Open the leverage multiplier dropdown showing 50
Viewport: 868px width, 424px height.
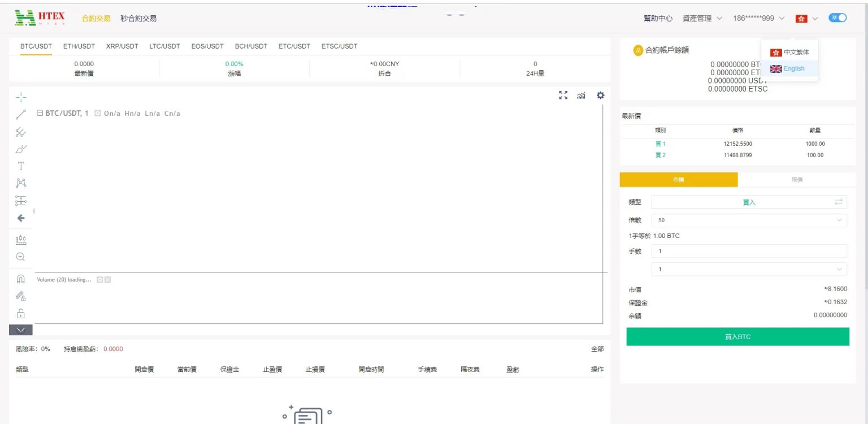tap(749, 220)
